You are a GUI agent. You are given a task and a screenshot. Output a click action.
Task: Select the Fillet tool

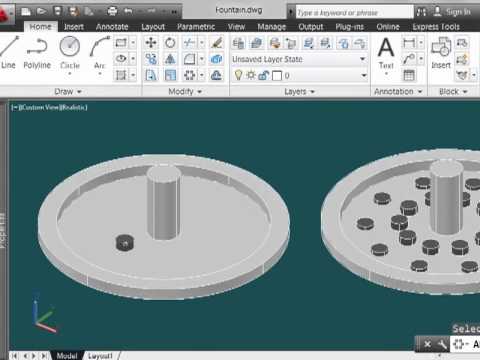click(189, 59)
